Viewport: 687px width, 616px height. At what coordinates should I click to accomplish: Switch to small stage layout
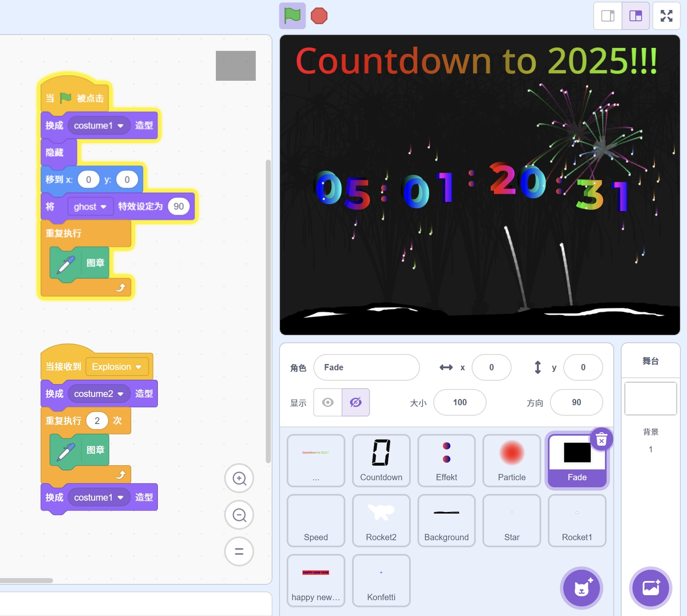tap(608, 16)
